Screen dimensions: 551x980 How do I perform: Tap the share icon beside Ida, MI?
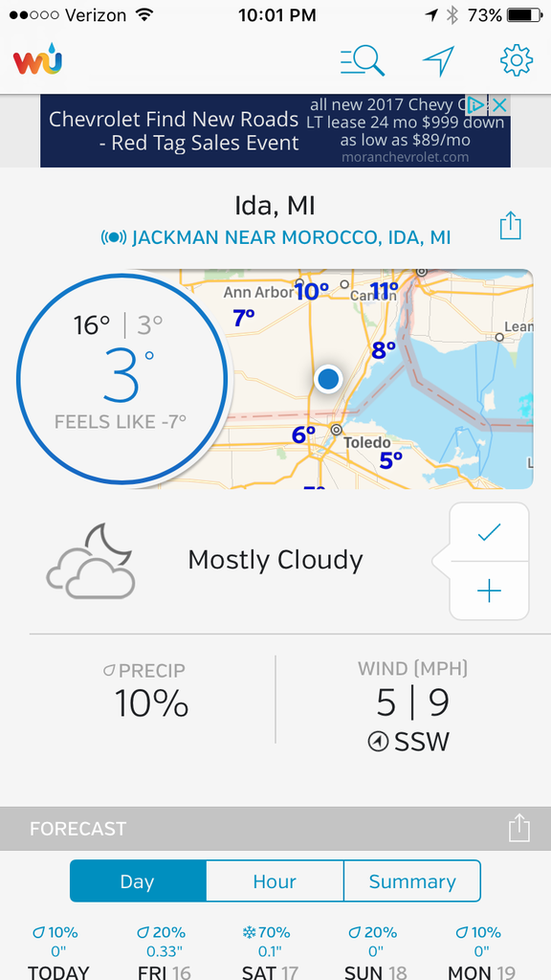pos(511,226)
